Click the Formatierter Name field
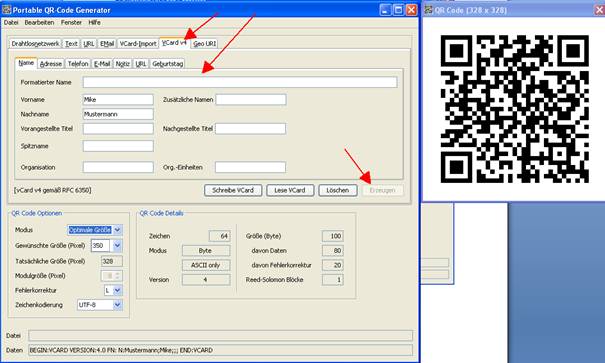 (x=240, y=82)
